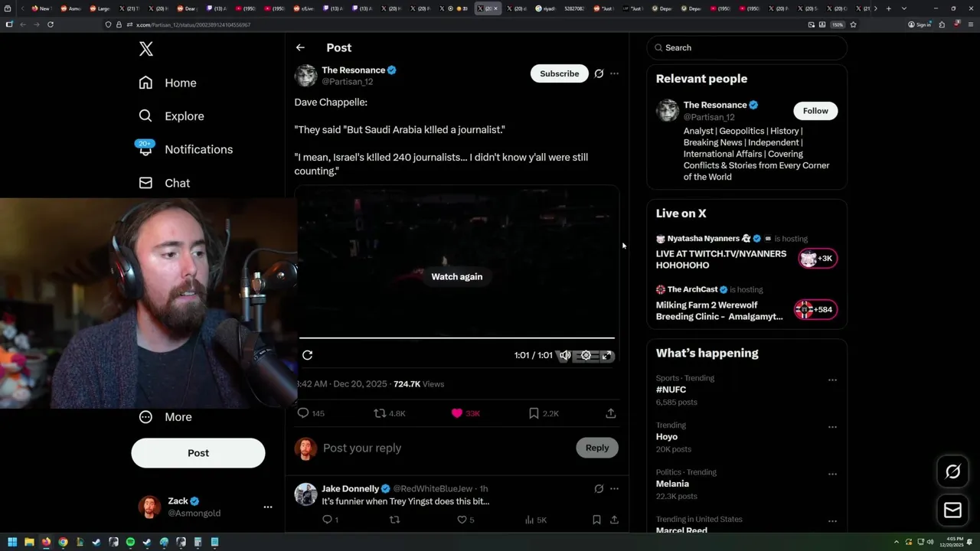The height and width of the screenshot is (551, 980).
Task: Open Notifications in the sidebar
Action: coord(185,149)
